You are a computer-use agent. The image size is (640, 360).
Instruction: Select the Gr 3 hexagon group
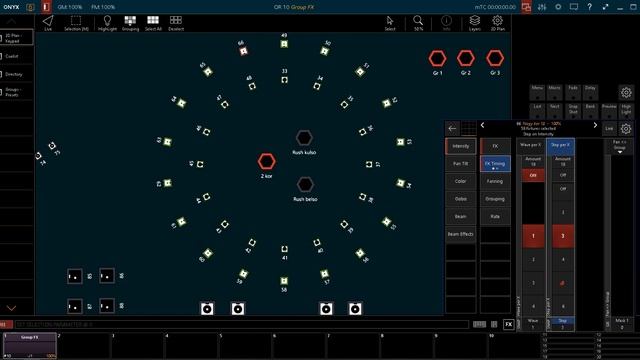coord(495,58)
